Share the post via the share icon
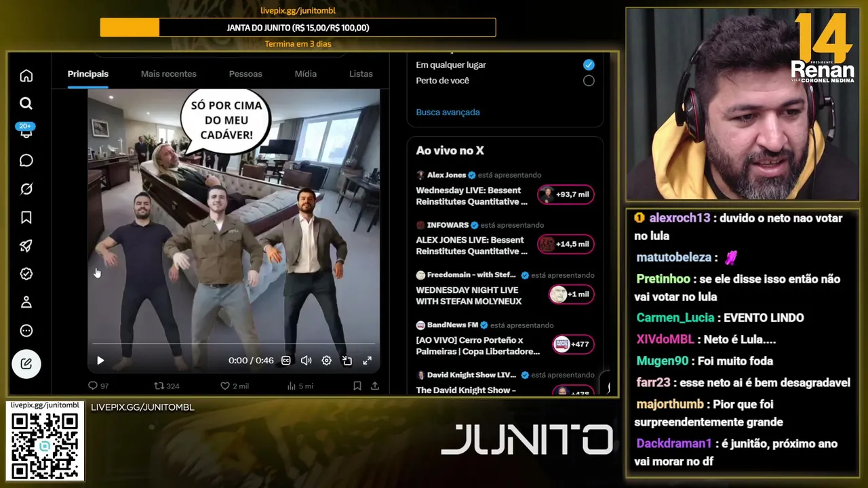Screen dimensions: 868x488 (375, 386)
